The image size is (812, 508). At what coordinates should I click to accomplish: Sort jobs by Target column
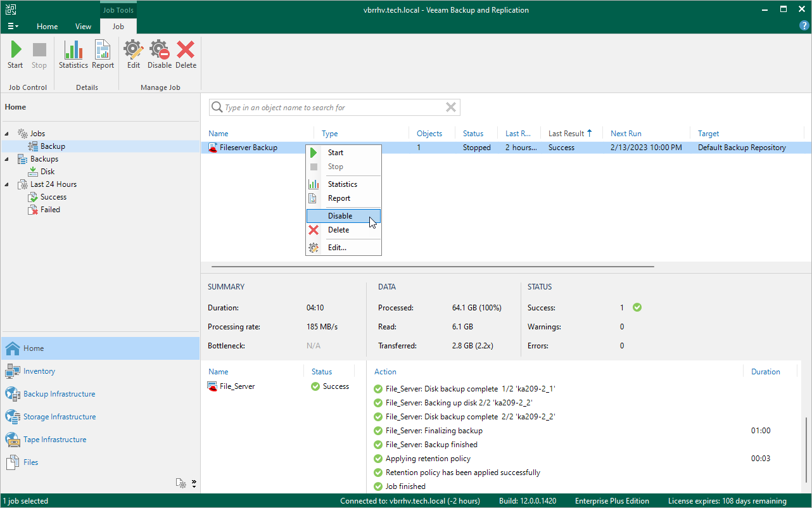[x=709, y=134]
